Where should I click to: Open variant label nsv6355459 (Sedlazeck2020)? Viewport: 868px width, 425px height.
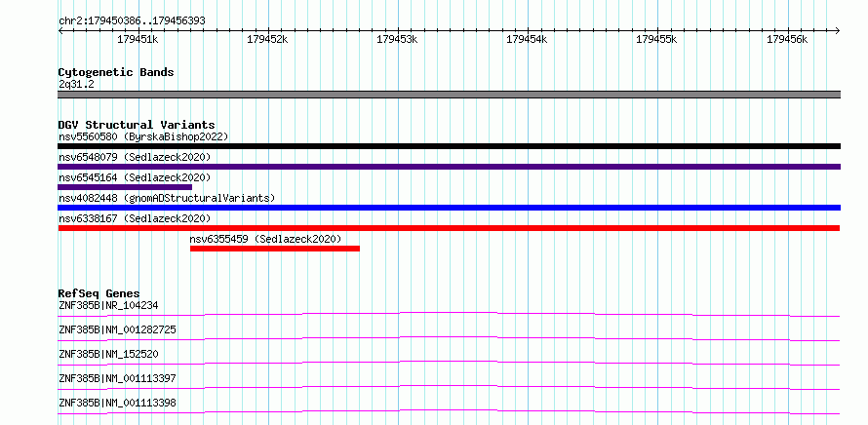coord(265,239)
